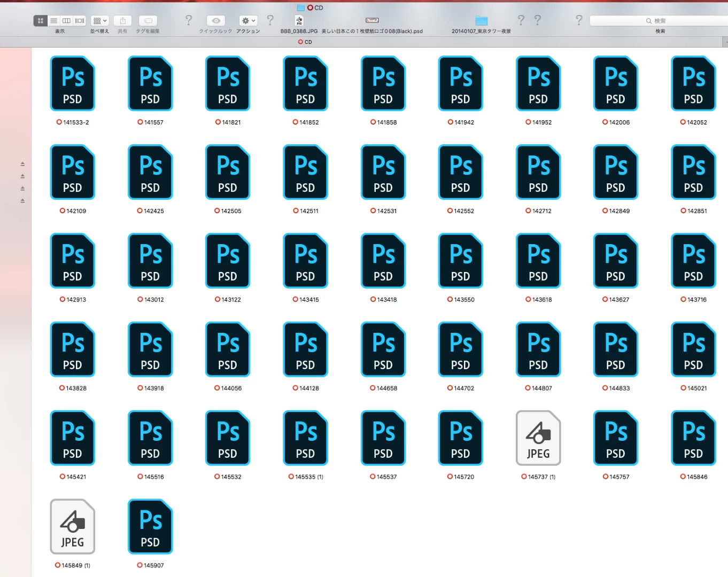Image resolution: width=728 pixels, height=577 pixels.
Task: Select the 142712 PSD file icon
Action: click(x=538, y=172)
